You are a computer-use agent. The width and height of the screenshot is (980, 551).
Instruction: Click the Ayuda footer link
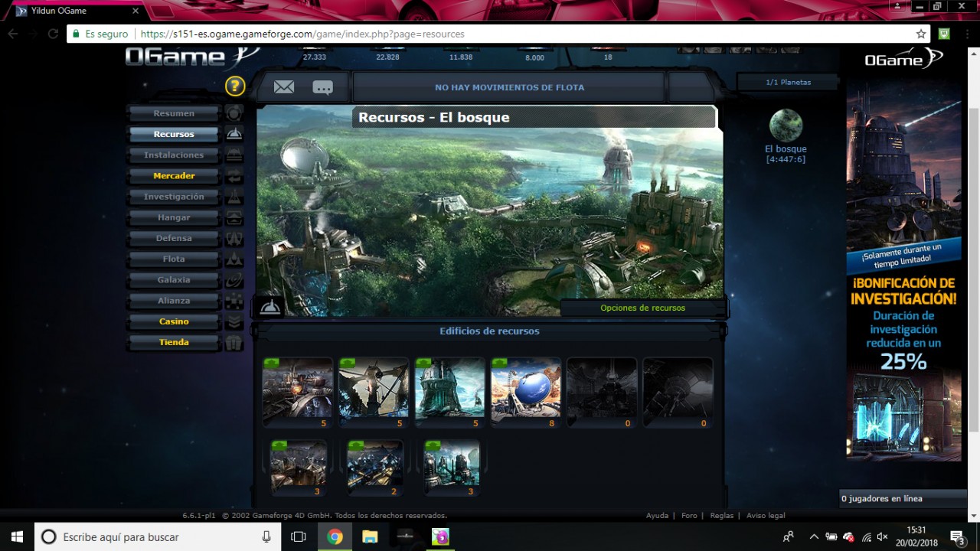tap(657, 516)
